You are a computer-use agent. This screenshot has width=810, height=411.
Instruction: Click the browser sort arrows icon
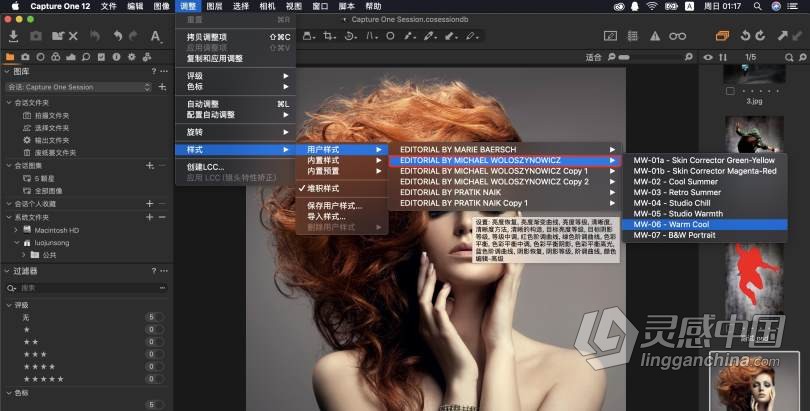(723, 57)
